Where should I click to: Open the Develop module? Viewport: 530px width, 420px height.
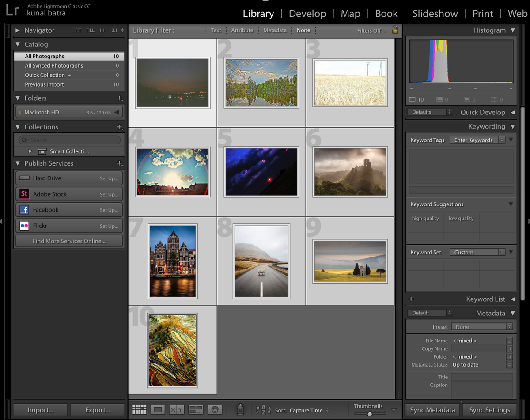307,14
